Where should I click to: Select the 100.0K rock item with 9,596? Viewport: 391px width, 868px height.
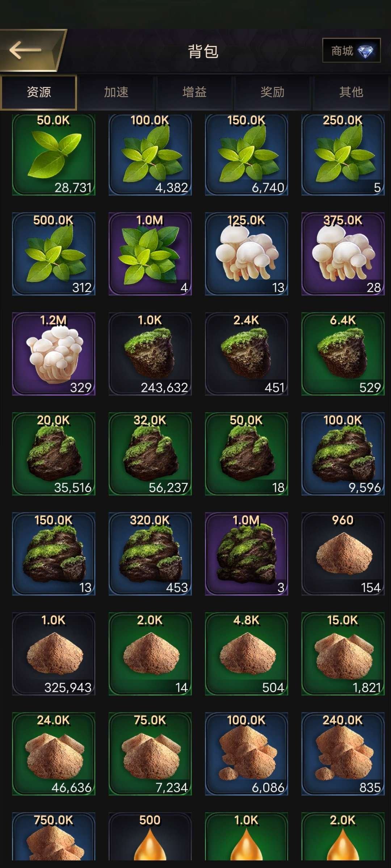pyautogui.click(x=343, y=454)
